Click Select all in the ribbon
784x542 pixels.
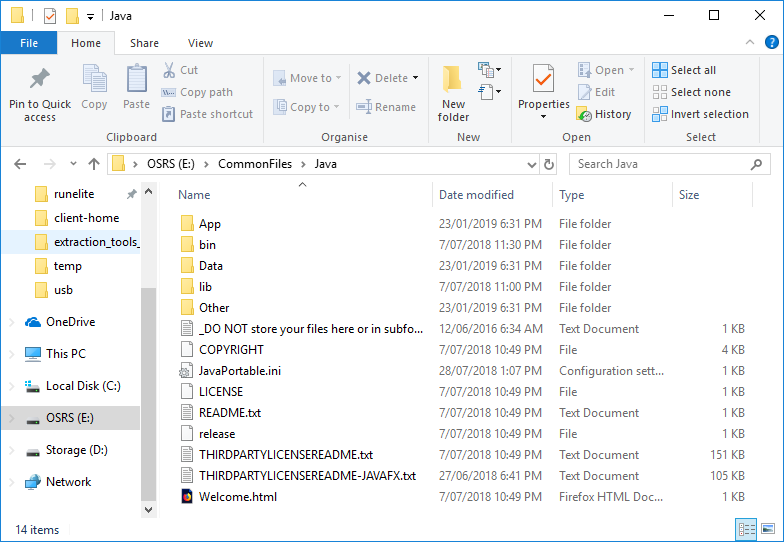tap(684, 70)
